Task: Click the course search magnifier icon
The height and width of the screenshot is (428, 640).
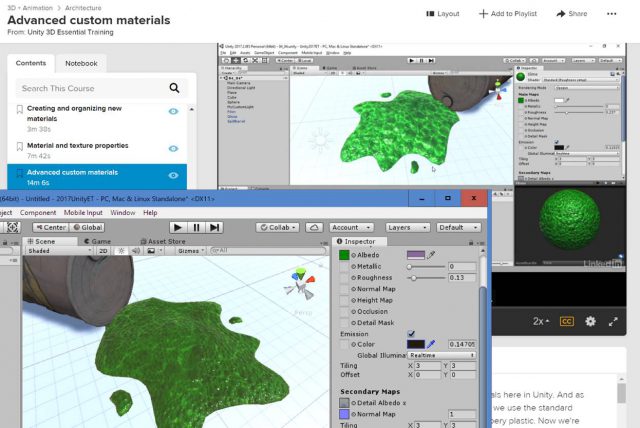Action: [174, 88]
